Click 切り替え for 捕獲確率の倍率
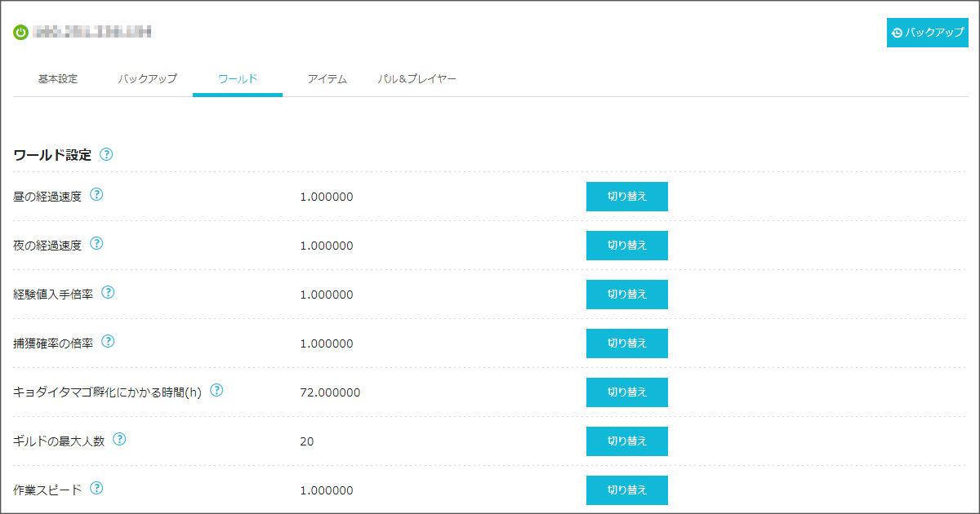 [x=627, y=343]
